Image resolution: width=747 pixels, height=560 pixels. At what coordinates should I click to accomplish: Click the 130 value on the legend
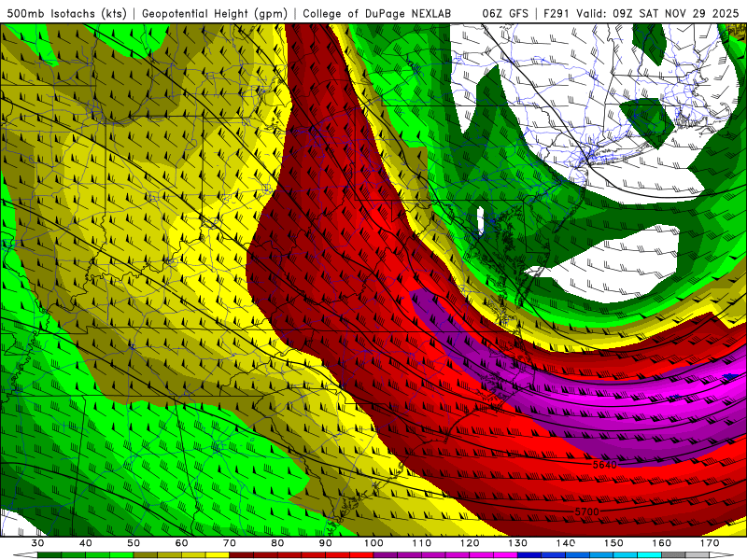518,543
